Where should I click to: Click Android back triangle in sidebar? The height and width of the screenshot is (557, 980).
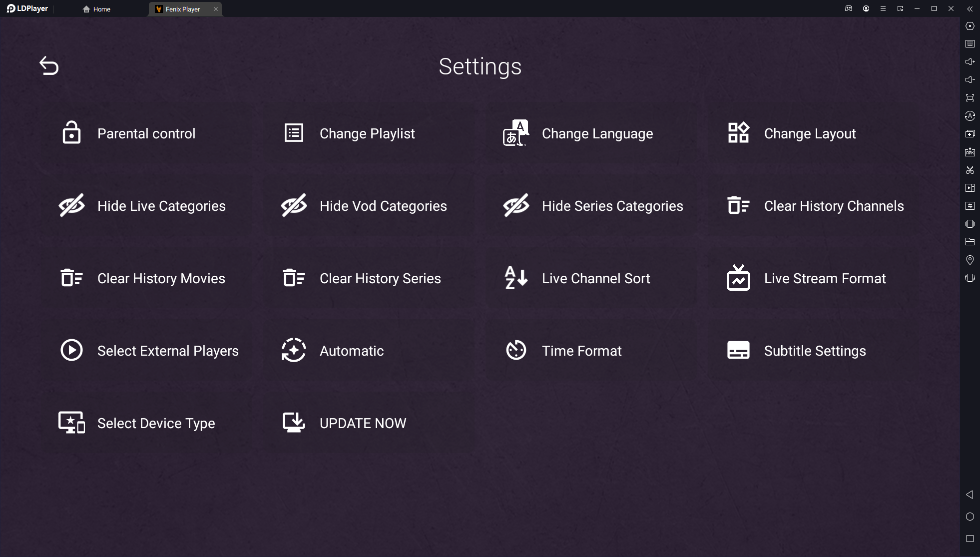pos(970,495)
